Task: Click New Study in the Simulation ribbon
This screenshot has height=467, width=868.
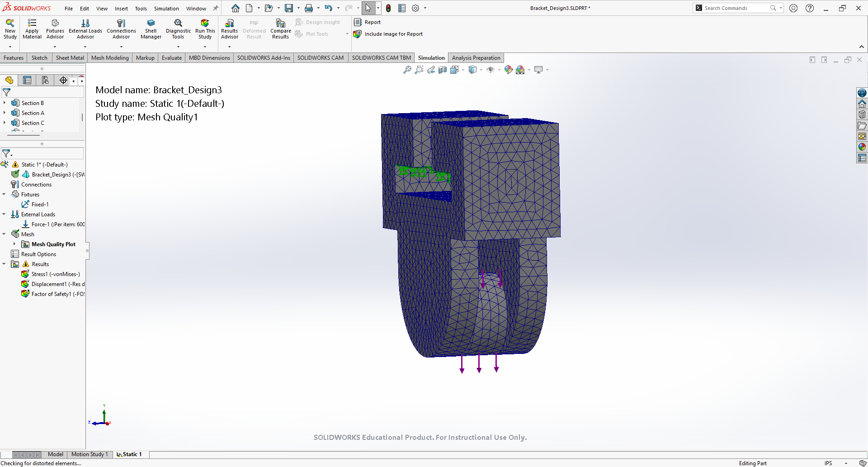Action: (10, 29)
